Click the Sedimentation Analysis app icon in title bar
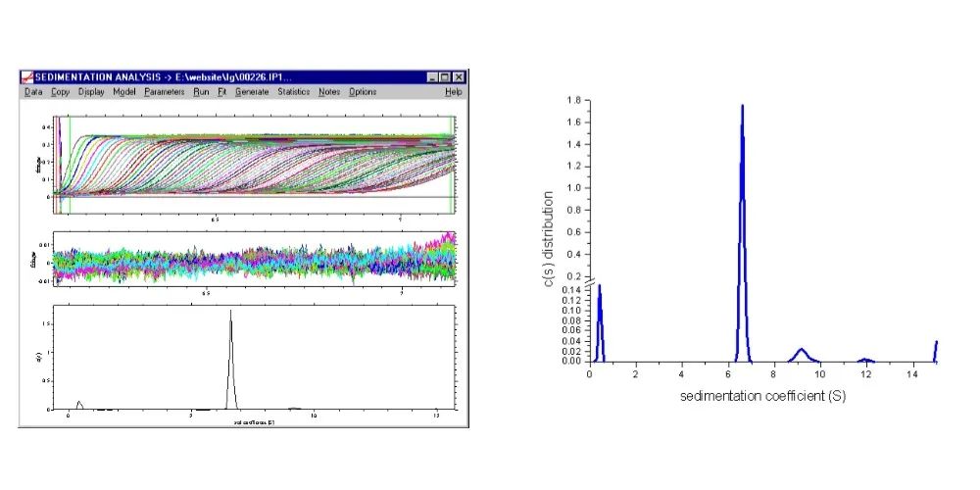The height and width of the screenshot is (490, 980). (x=28, y=77)
